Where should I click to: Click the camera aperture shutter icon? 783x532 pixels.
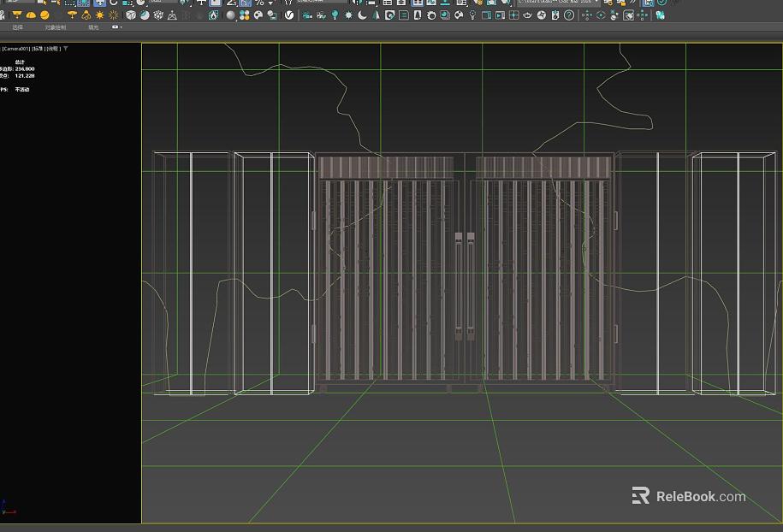coord(542,15)
